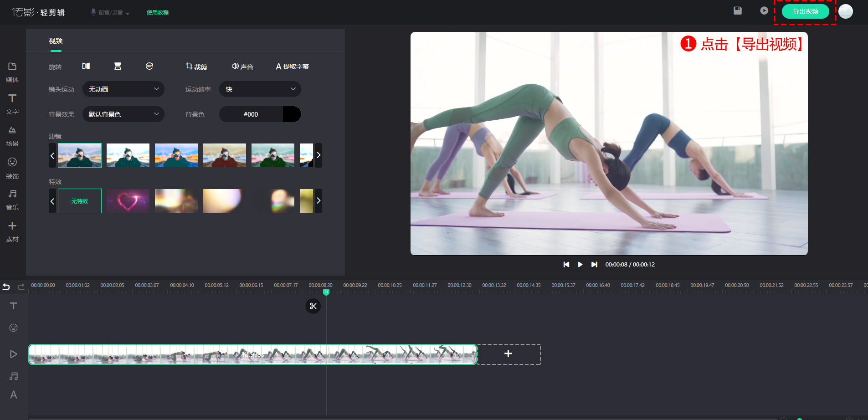Image resolution: width=868 pixels, height=420 pixels.
Task: Select the music track icon in timeline
Action: [x=14, y=376]
